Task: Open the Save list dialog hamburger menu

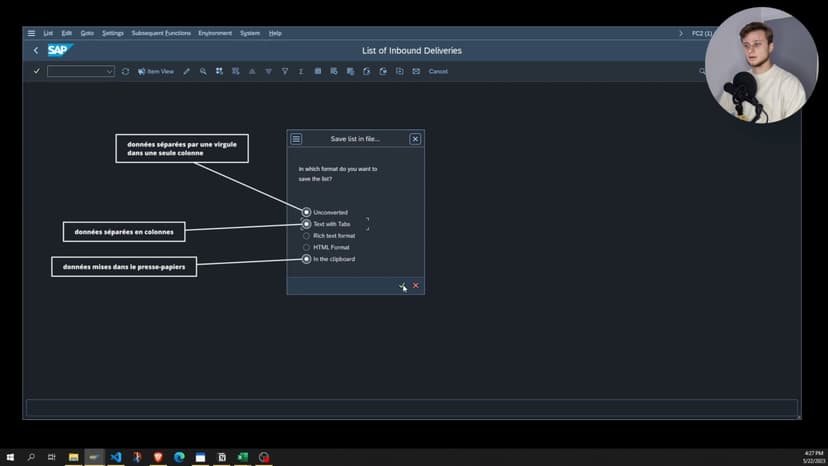Action: click(x=296, y=139)
